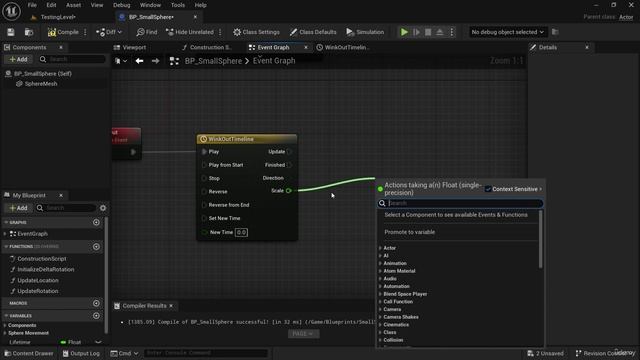The image size is (640, 360).
Task: Navigate forward in graph history
Action: click(x=156, y=61)
